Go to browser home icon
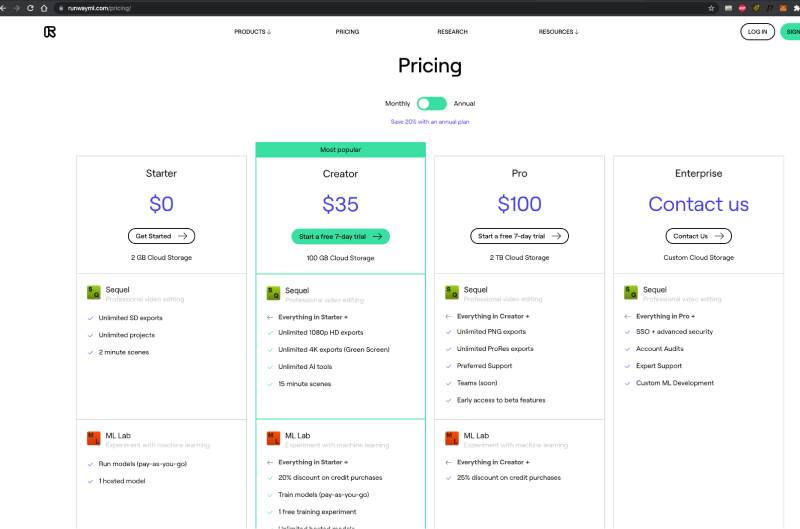Image resolution: width=800 pixels, height=529 pixels. pyautogui.click(x=44, y=8)
